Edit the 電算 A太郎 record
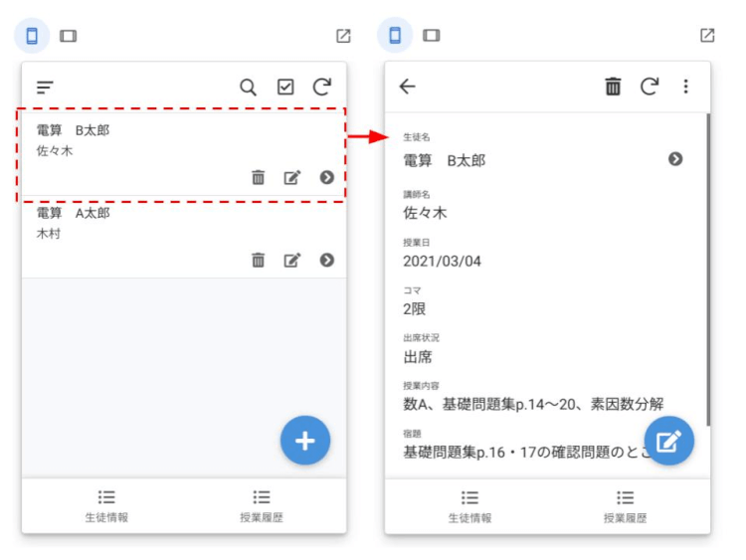The width and height of the screenshot is (746, 560). tap(291, 260)
